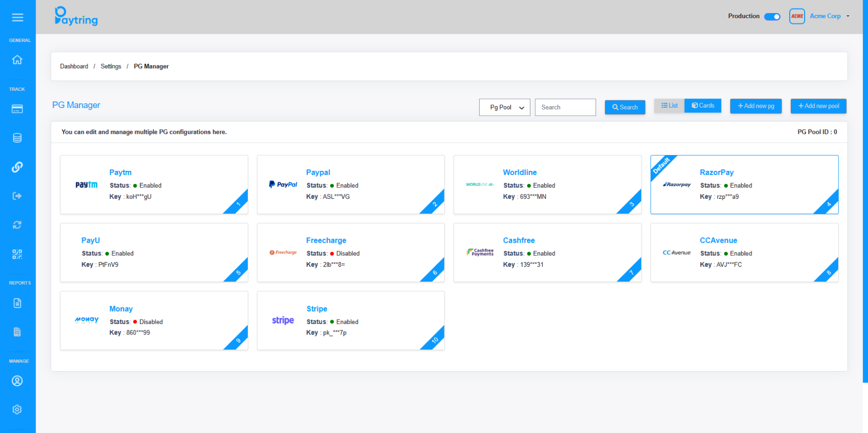Open the card transactions sidebar icon
This screenshot has height=433, width=868.
coord(17,109)
